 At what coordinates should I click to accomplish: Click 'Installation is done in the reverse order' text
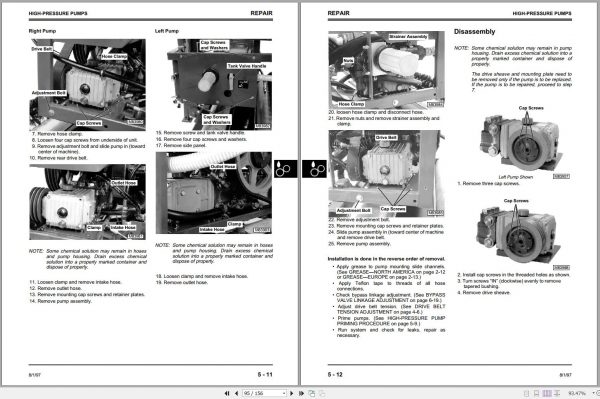pos(386,259)
